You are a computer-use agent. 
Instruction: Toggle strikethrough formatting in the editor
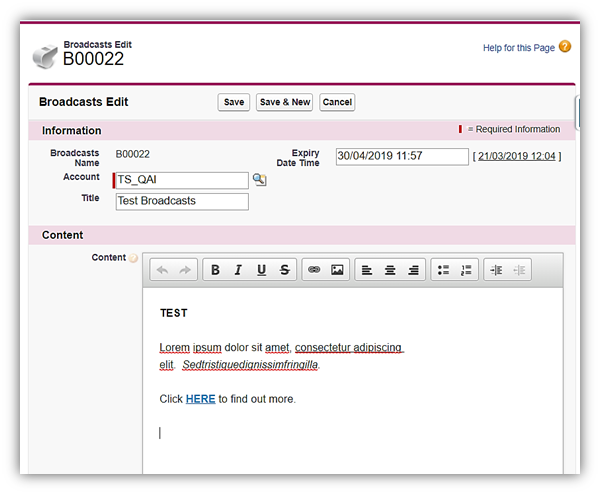point(285,270)
